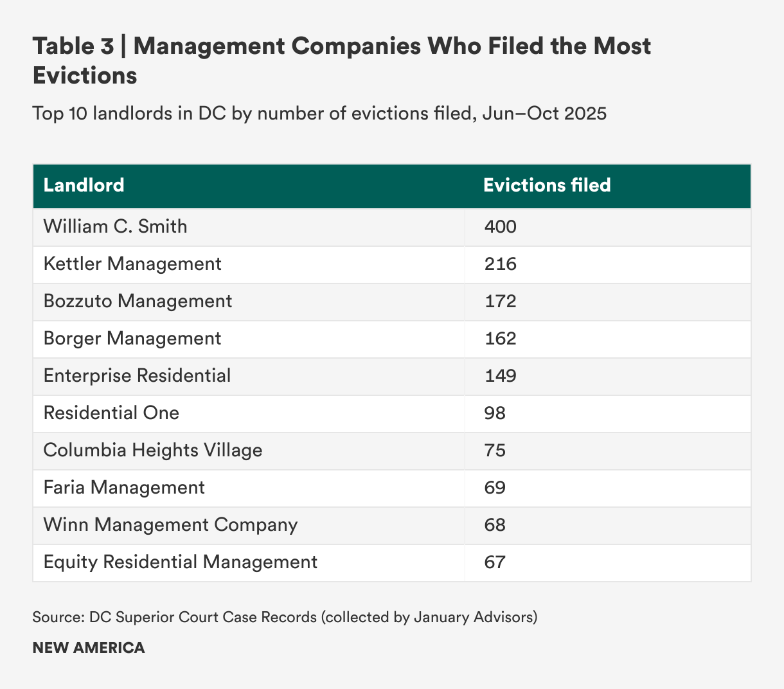Select the Bozzuto Management cell

coord(138,301)
